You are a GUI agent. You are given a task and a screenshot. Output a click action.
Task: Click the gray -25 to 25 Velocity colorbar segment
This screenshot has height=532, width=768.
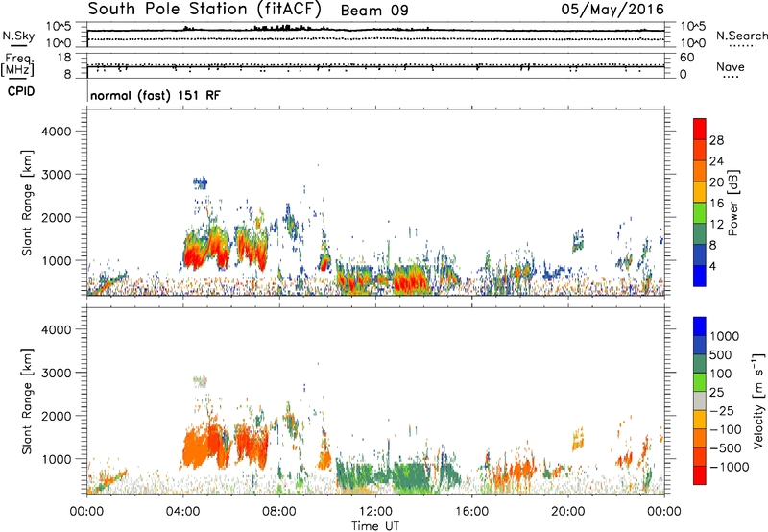pos(700,400)
